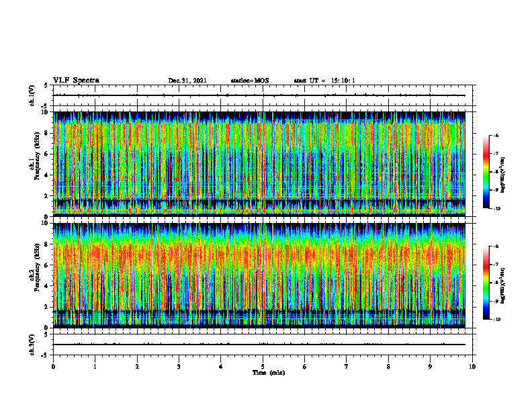Click time axis tick label 8
Image resolution: width=532 pixels, height=411 pixels.
click(x=388, y=367)
